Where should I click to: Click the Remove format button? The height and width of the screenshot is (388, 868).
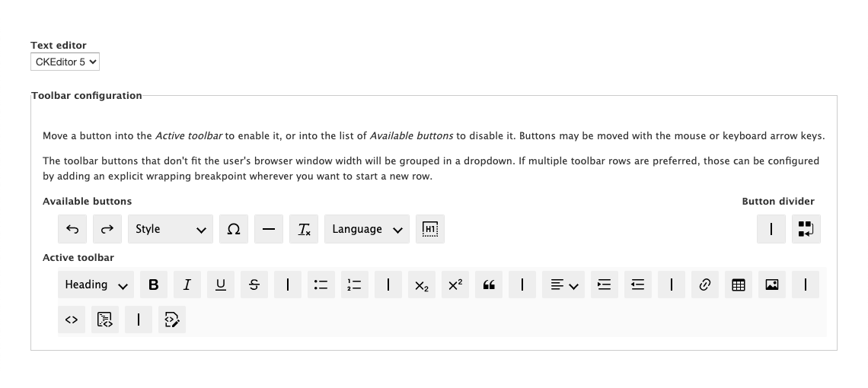[304, 229]
